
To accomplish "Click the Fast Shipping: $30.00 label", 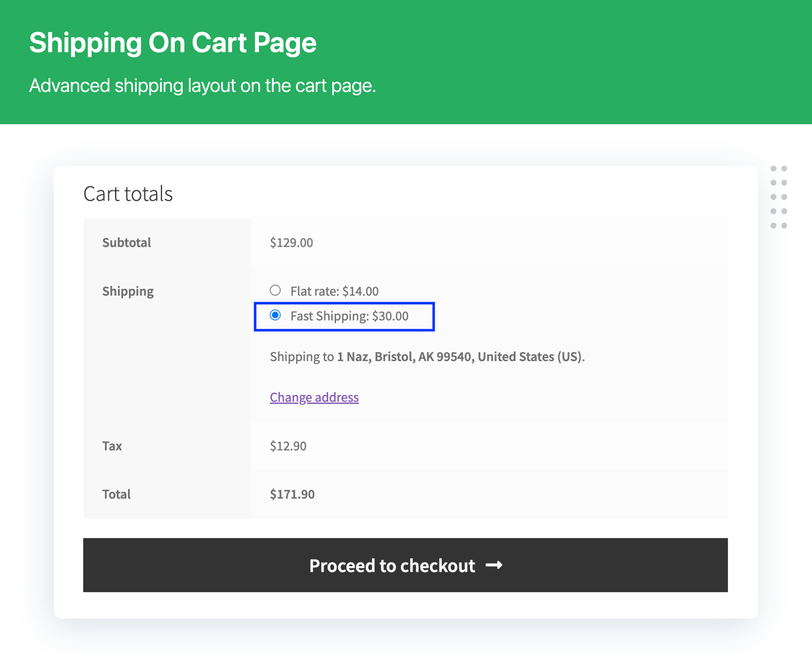I will click(x=349, y=316).
